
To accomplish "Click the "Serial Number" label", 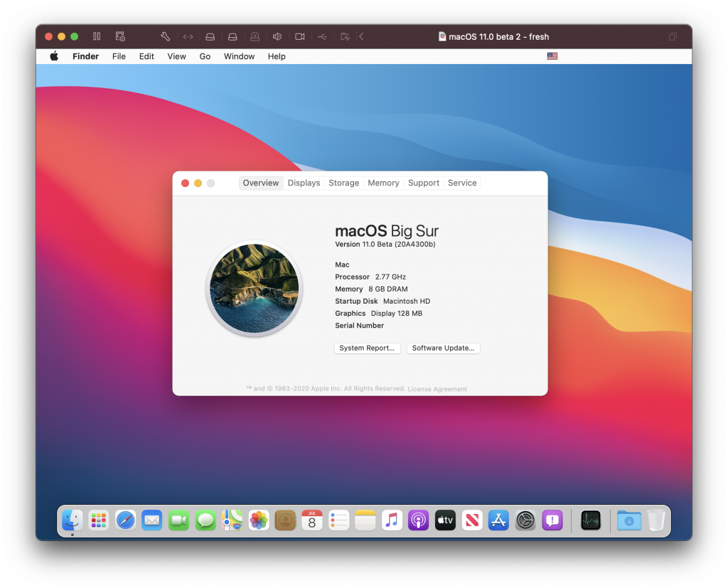I will coord(359,326).
